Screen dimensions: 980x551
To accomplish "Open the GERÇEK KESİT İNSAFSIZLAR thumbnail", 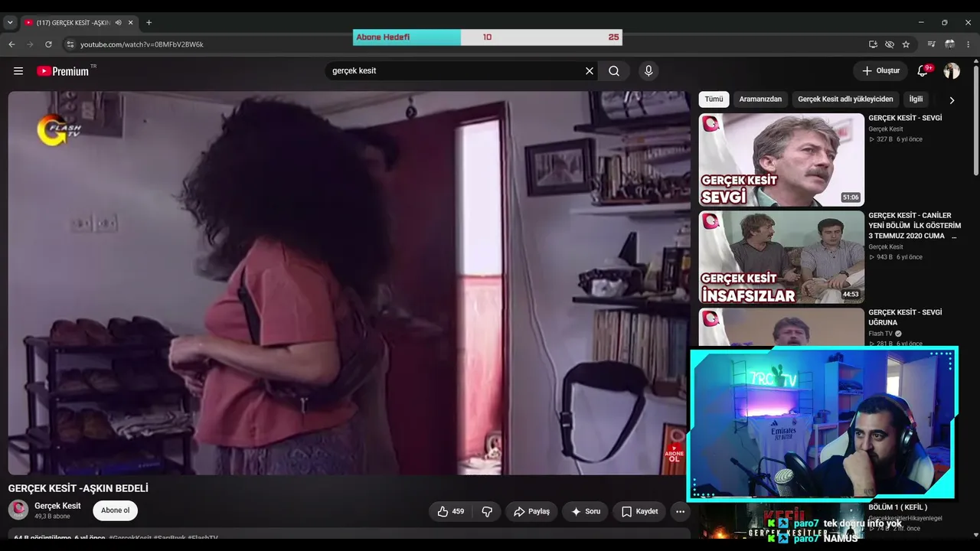I will coord(781,257).
